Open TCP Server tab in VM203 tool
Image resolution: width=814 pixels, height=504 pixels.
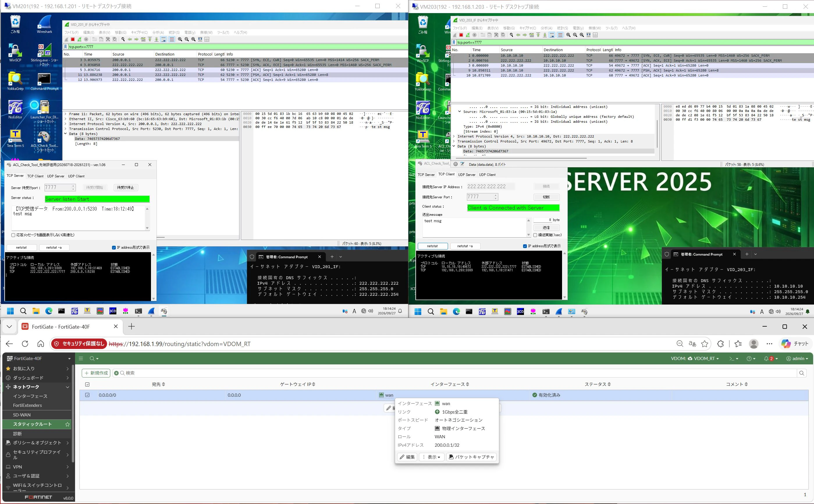point(426,175)
